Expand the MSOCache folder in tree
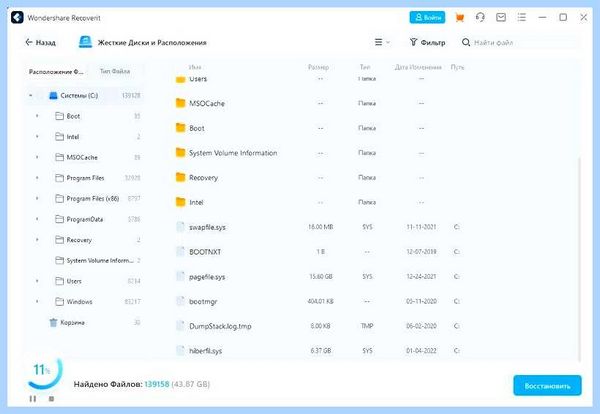 (37, 157)
